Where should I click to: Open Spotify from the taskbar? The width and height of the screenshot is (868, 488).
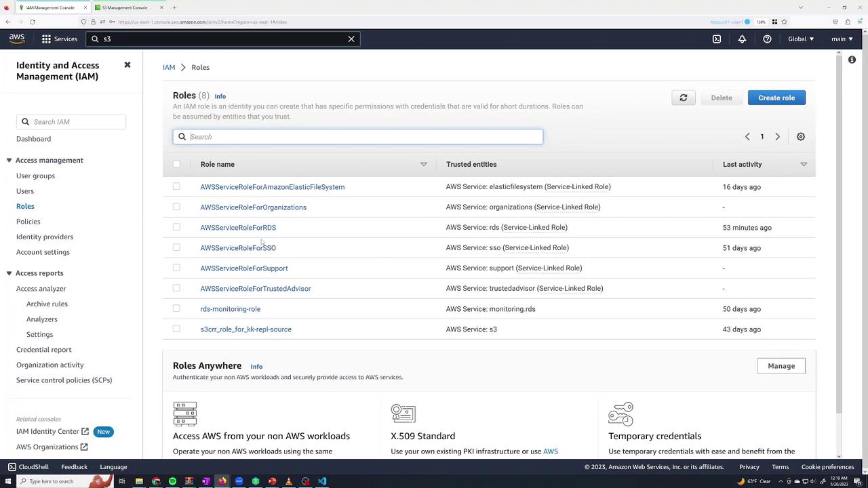click(172, 481)
